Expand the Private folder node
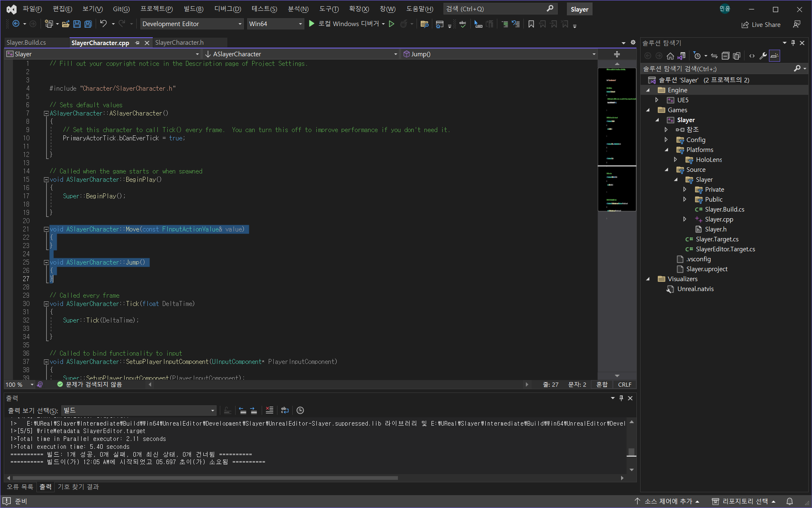 pos(685,190)
